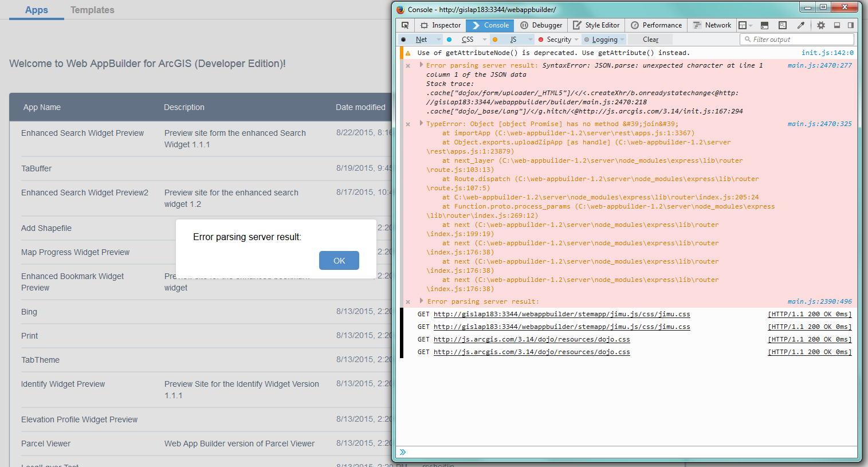Click the console input prompt chevron

point(403,452)
